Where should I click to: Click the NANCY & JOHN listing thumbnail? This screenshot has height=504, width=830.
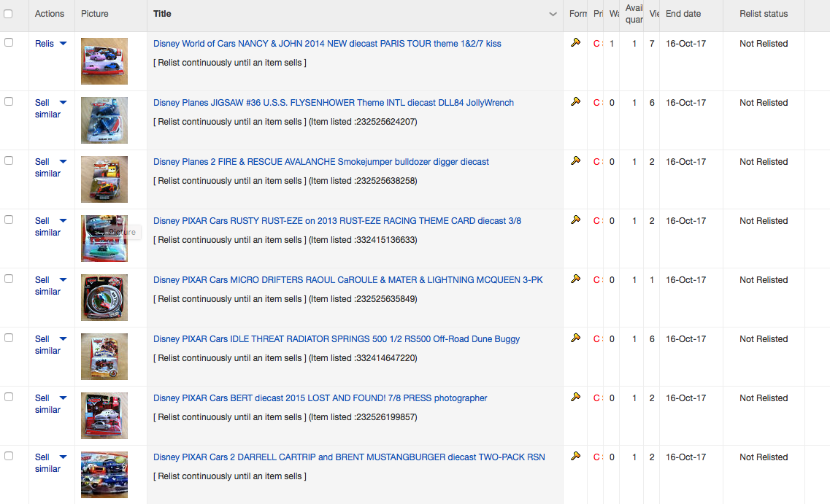[x=104, y=61]
